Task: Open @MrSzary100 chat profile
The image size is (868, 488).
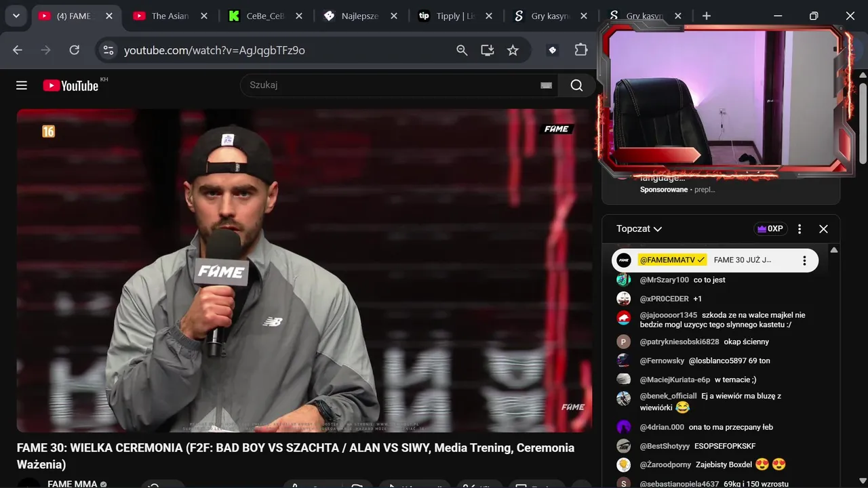Action: tap(664, 280)
